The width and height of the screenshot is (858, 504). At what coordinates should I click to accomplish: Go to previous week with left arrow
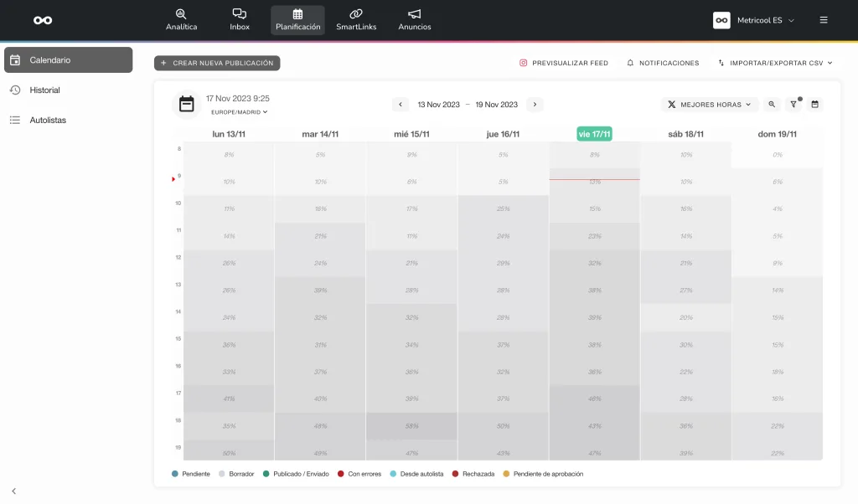(x=401, y=105)
